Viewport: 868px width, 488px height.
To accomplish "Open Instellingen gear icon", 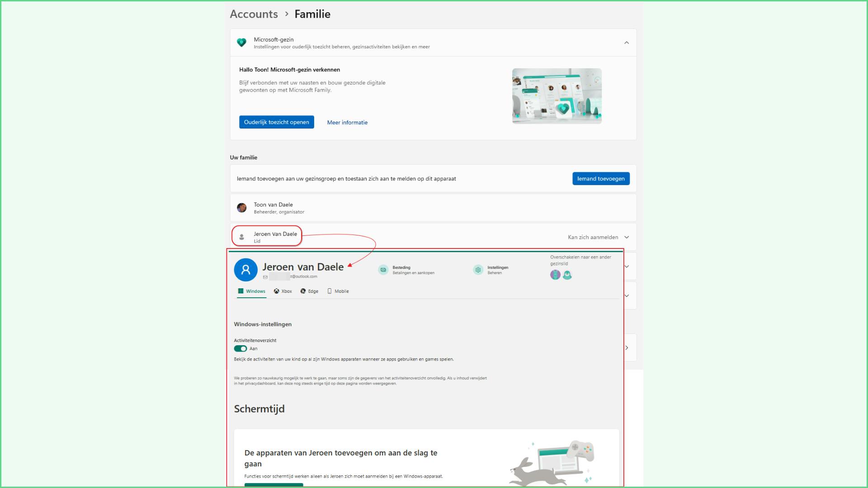I will pyautogui.click(x=478, y=270).
